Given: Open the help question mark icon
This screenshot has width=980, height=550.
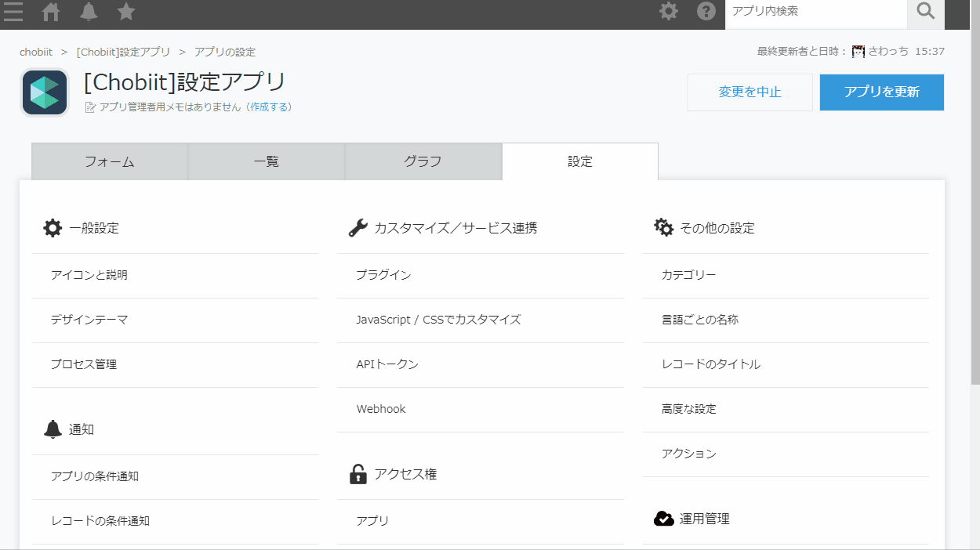Looking at the screenshot, I should point(706,11).
